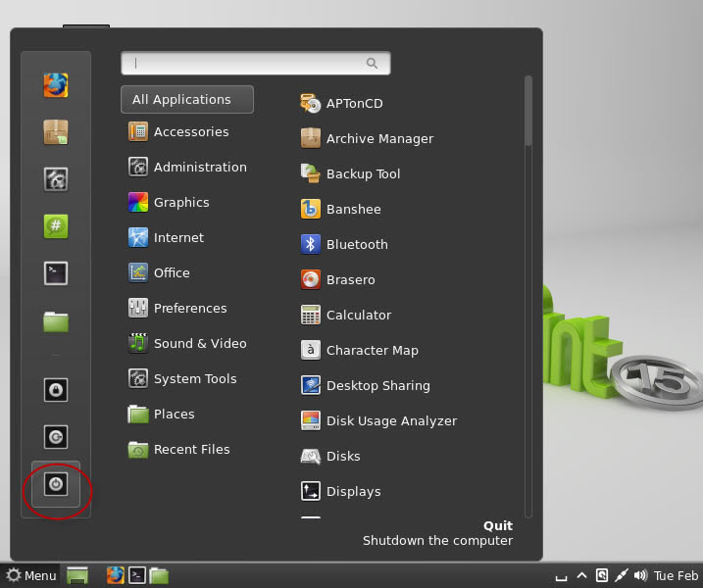
Task: Click the up-caret tray icon
Action: pyautogui.click(x=581, y=575)
